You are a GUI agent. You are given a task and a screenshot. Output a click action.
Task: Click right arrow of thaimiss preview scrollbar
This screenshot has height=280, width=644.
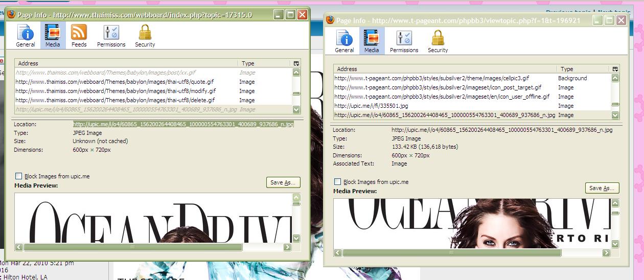[287, 247]
